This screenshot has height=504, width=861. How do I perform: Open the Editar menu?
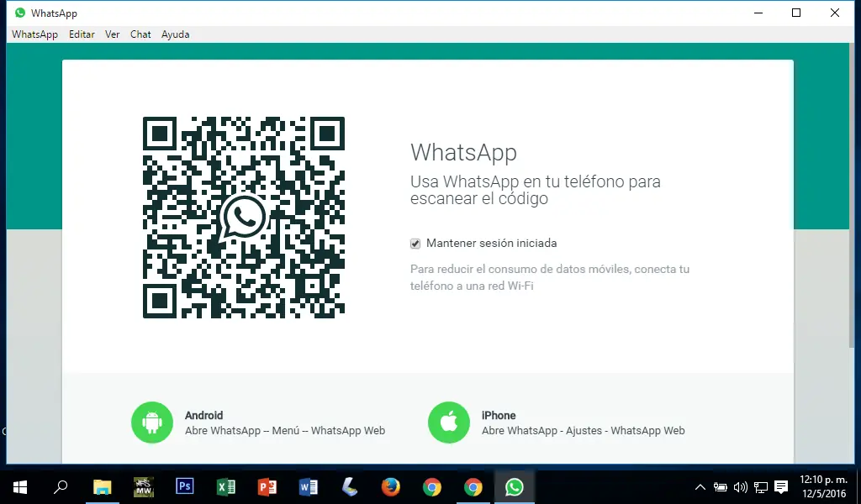(x=82, y=34)
